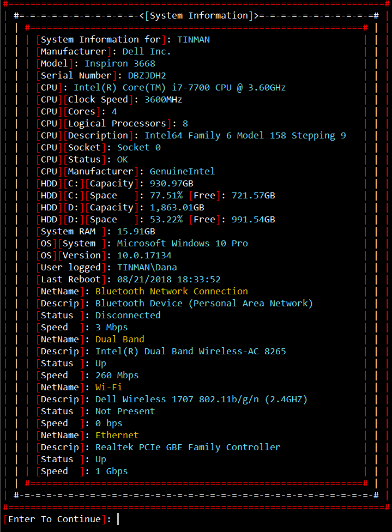This screenshot has height=532, width=392.
Task: Select the System RAM 15.91GB value
Action: [x=136, y=232]
